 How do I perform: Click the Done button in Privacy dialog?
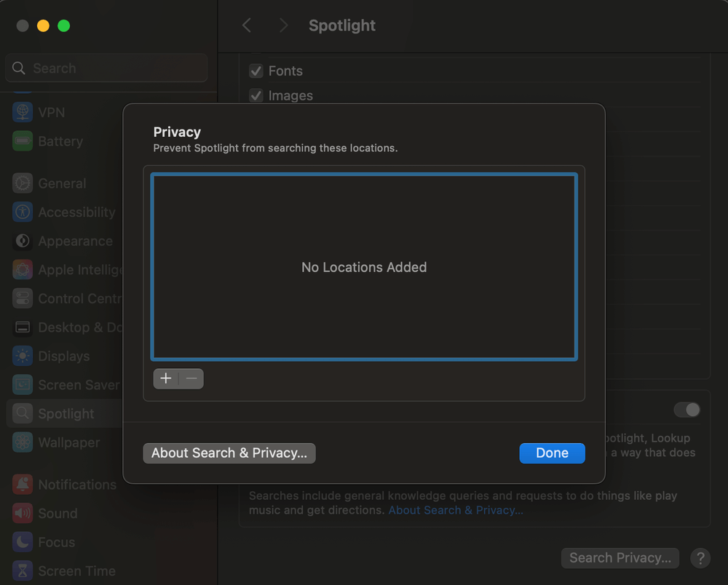(552, 453)
